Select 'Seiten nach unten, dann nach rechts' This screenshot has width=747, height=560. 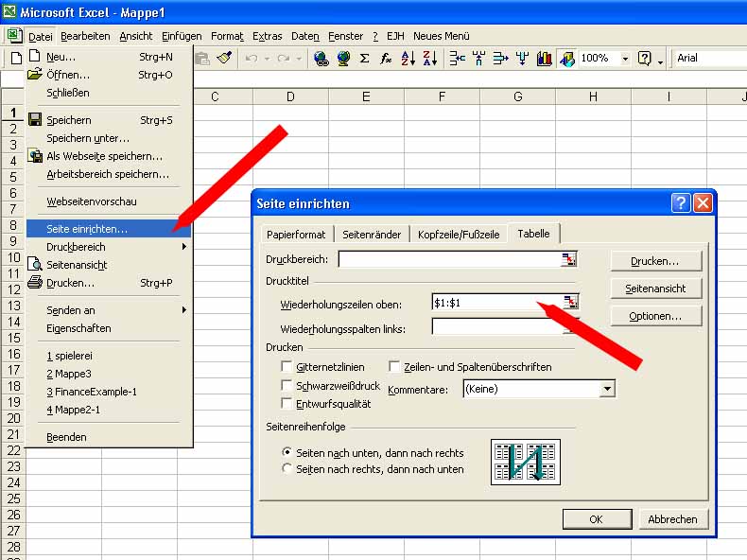coord(287,452)
